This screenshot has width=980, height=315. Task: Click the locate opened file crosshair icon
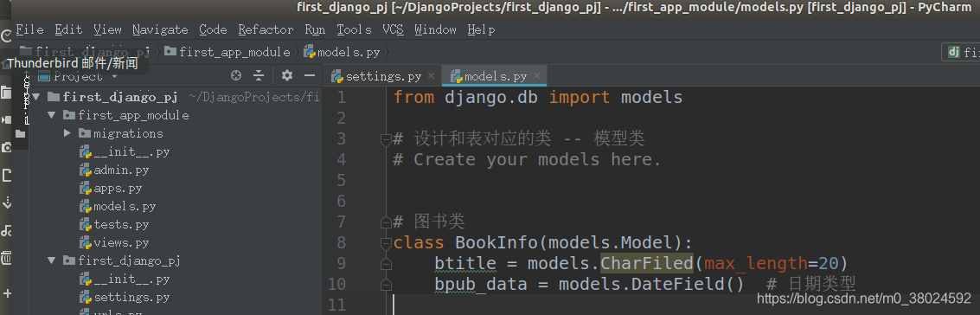[235, 75]
